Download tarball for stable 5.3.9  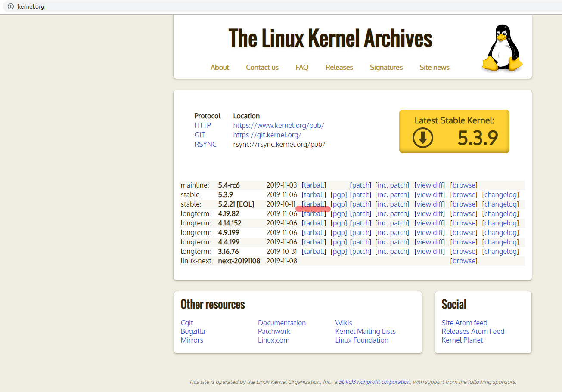314,194
